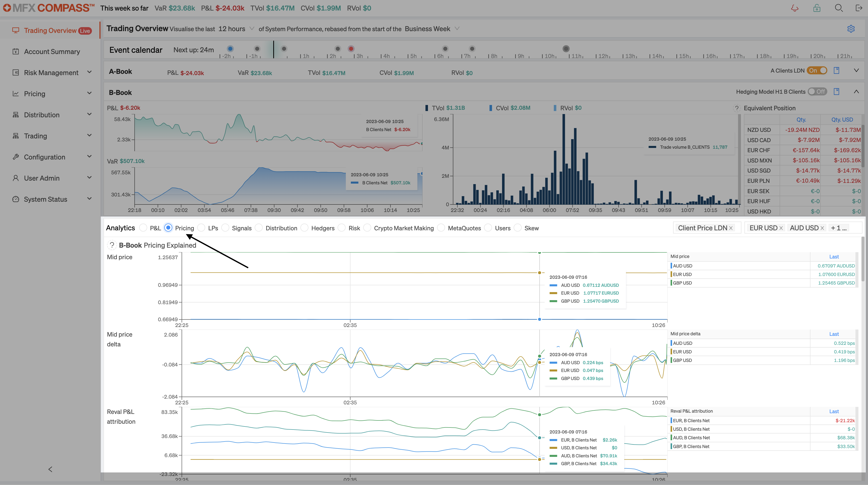Remove the AUD USD filter tag

click(x=822, y=228)
